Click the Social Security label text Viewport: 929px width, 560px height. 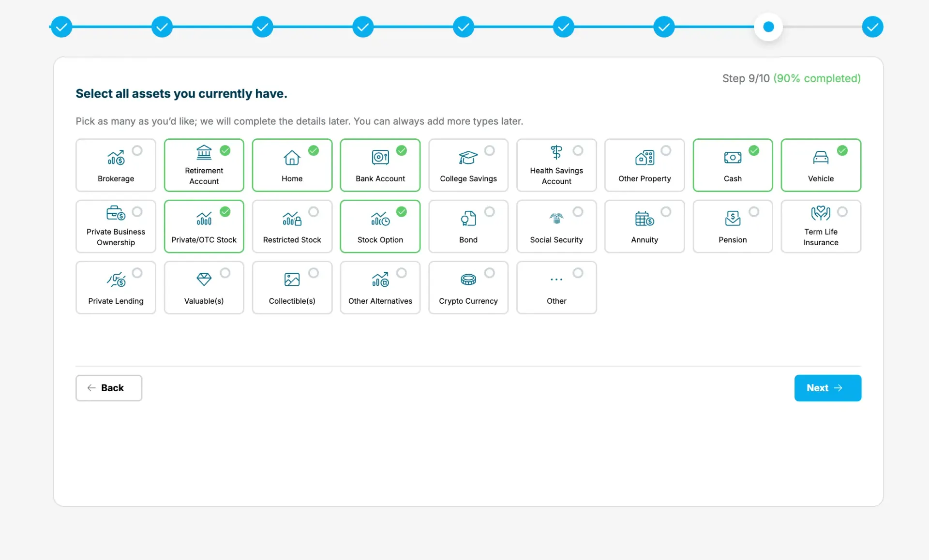coord(556,240)
